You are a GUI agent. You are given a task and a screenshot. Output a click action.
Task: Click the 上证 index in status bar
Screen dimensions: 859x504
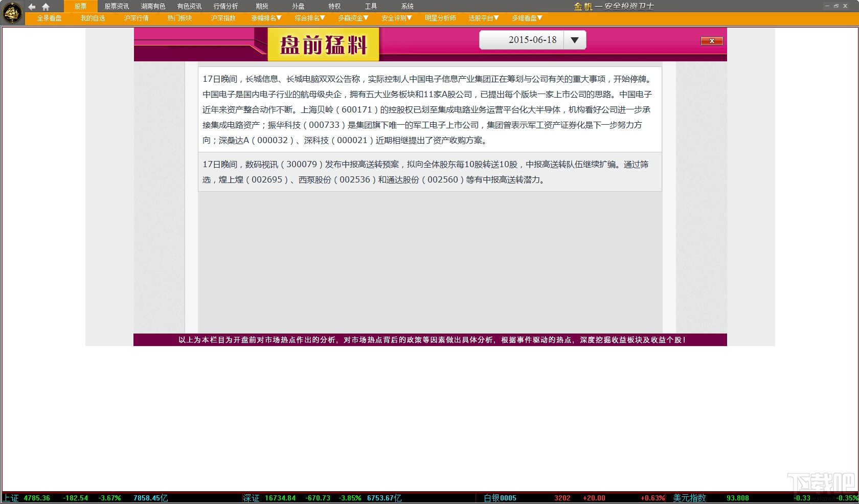click(11, 498)
